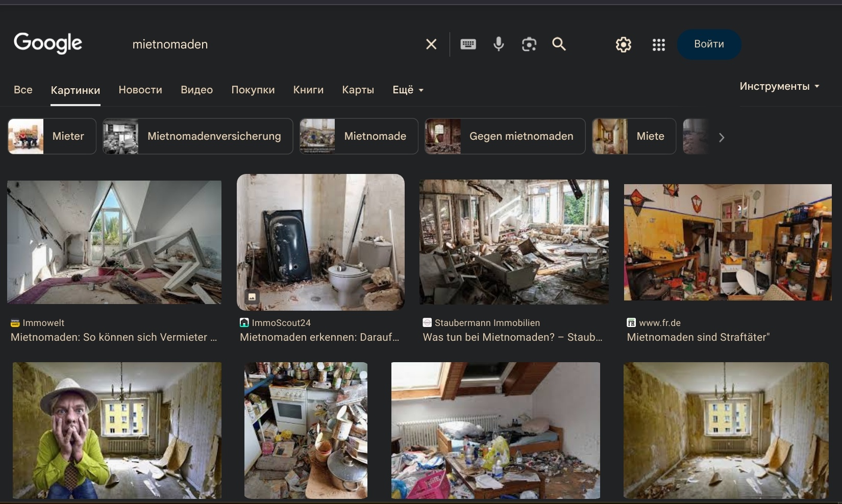
Task: Open search by image camera icon
Action: [x=529, y=44]
